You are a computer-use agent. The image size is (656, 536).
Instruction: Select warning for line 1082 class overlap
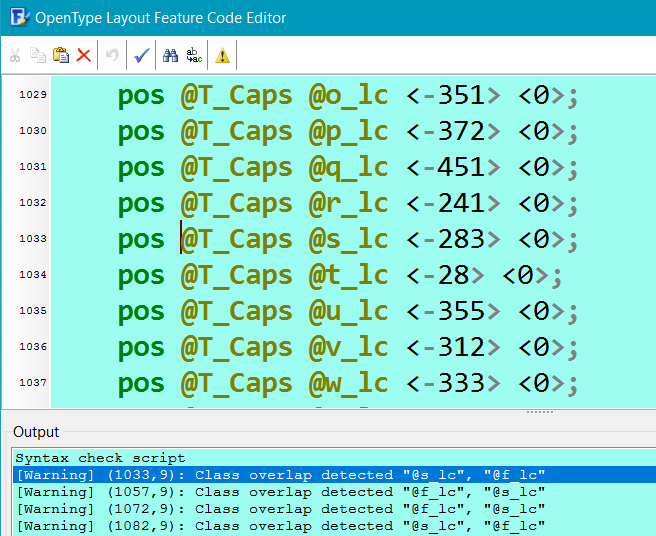click(x=334, y=526)
